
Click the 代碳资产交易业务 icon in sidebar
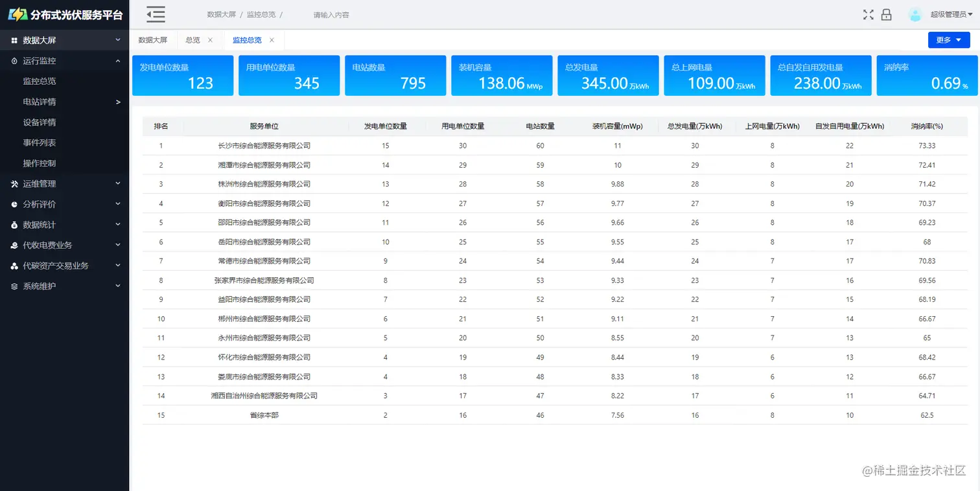pos(14,266)
